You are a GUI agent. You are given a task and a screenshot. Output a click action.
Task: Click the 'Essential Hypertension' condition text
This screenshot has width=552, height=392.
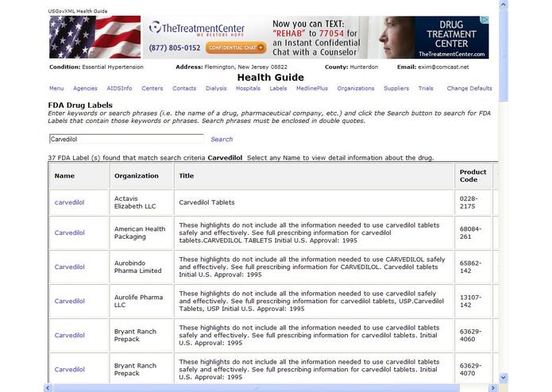coord(113,67)
